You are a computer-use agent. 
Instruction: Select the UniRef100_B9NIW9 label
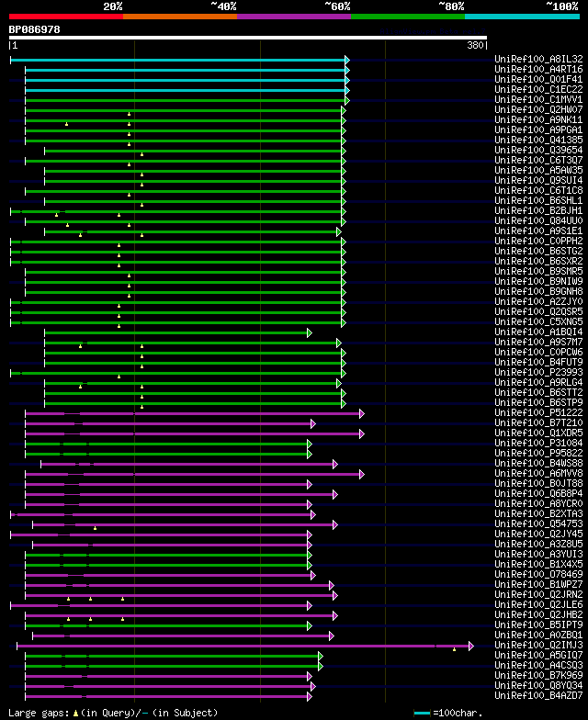[538, 281]
